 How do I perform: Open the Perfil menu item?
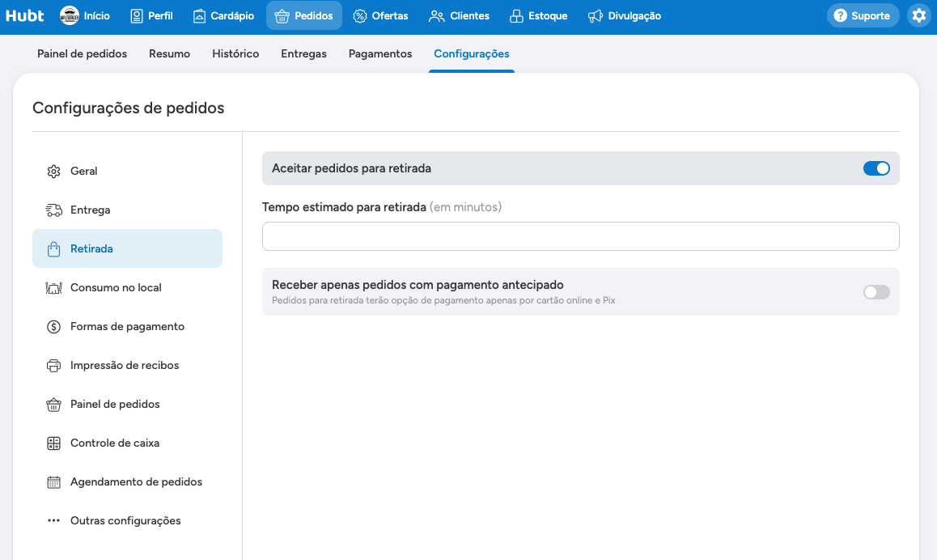point(151,15)
